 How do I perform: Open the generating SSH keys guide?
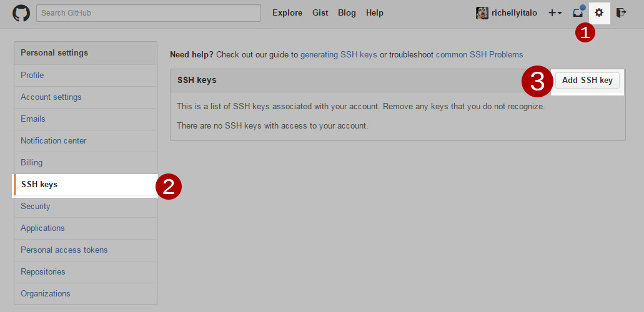tap(339, 55)
